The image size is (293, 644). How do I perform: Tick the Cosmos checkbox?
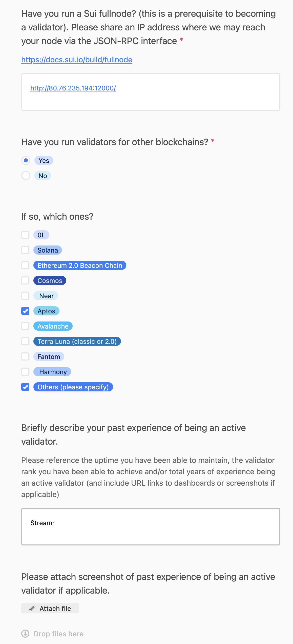(x=25, y=280)
